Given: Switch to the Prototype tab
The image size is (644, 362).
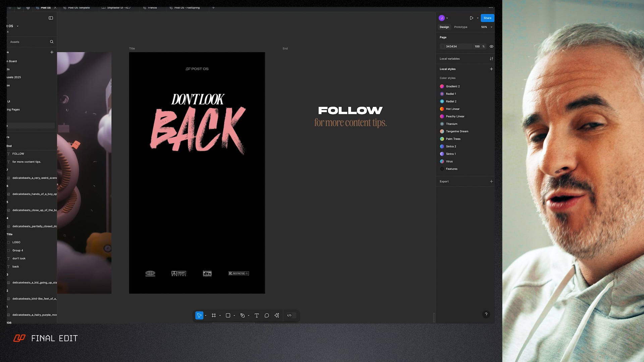Looking at the screenshot, I should (x=460, y=27).
